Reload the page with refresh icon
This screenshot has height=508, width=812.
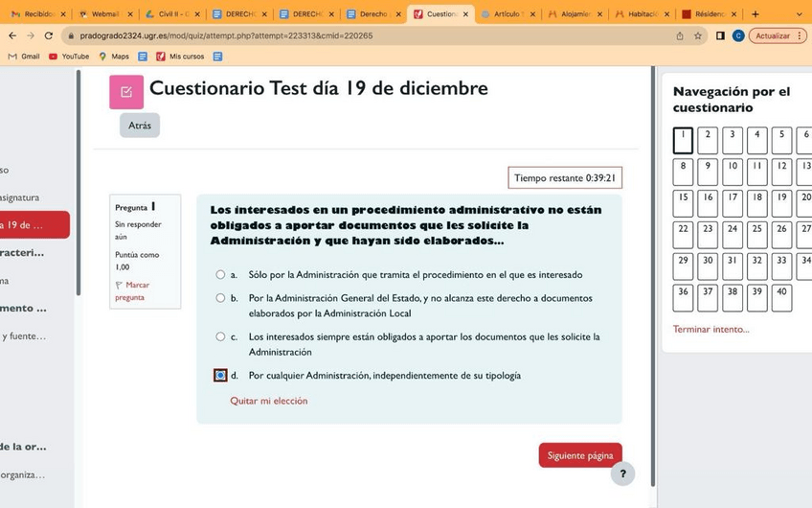(49, 35)
